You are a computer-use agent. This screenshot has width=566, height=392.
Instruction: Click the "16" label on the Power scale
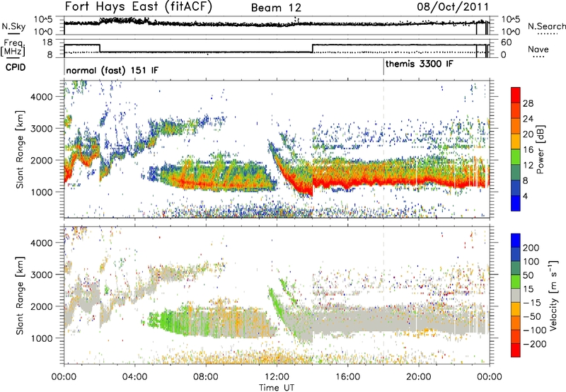coord(528,150)
